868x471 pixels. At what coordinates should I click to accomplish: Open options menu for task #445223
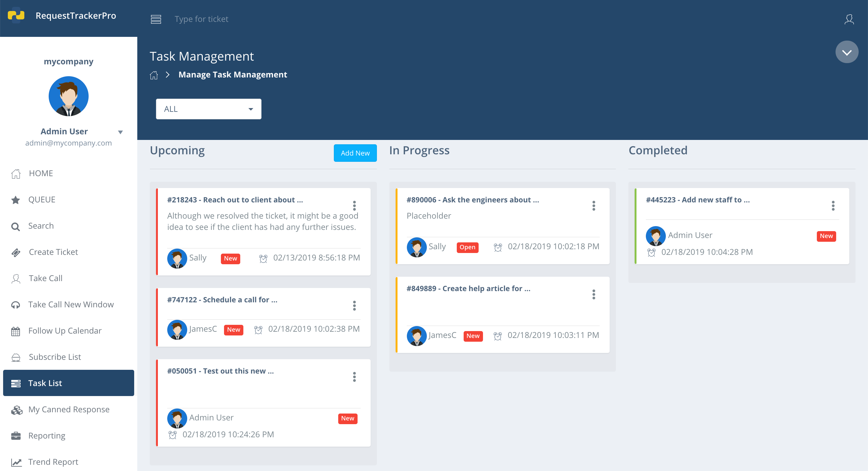(x=833, y=206)
